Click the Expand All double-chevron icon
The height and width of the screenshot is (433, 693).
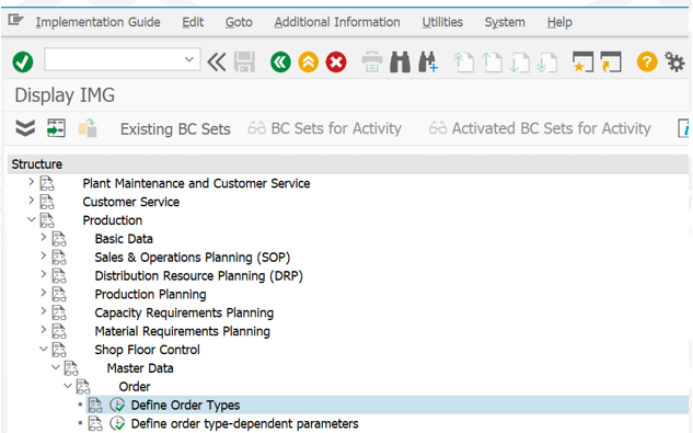click(25, 128)
